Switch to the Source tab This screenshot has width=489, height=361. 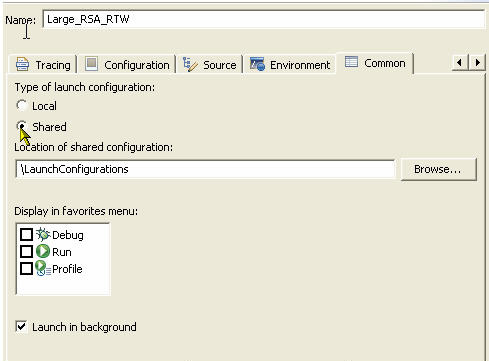point(210,64)
